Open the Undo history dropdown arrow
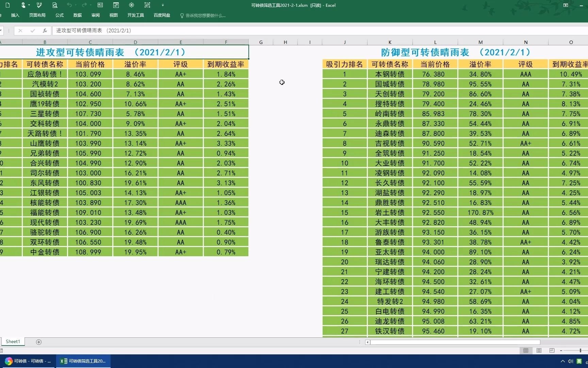 click(76, 5)
